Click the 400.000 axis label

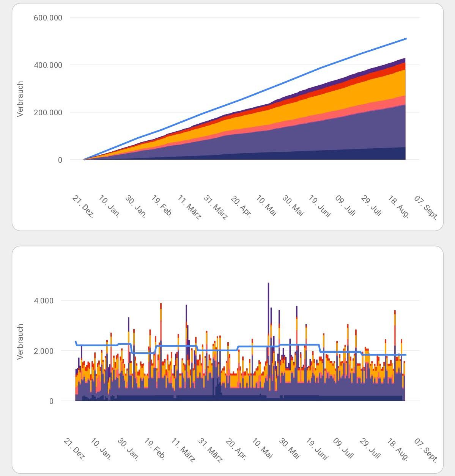48,65
